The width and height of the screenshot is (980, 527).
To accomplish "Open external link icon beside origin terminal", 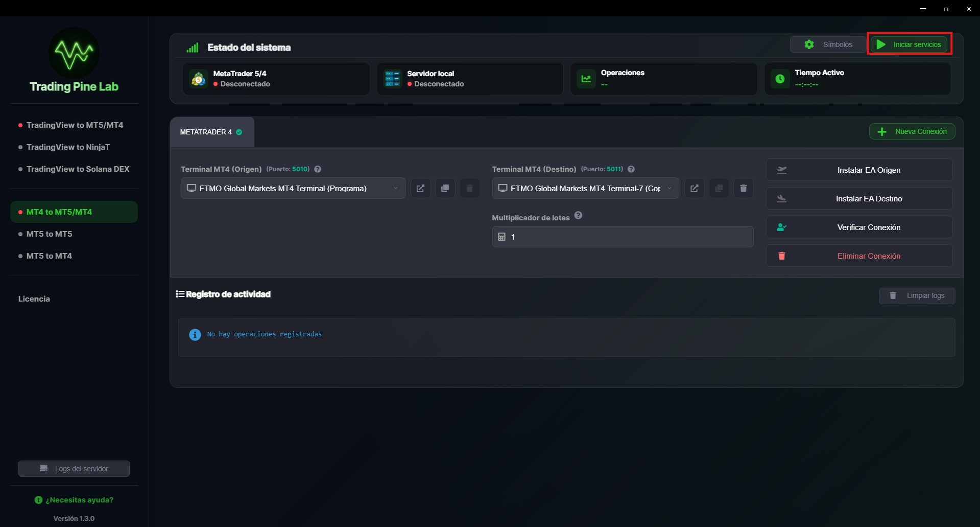I will tap(420, 188).
